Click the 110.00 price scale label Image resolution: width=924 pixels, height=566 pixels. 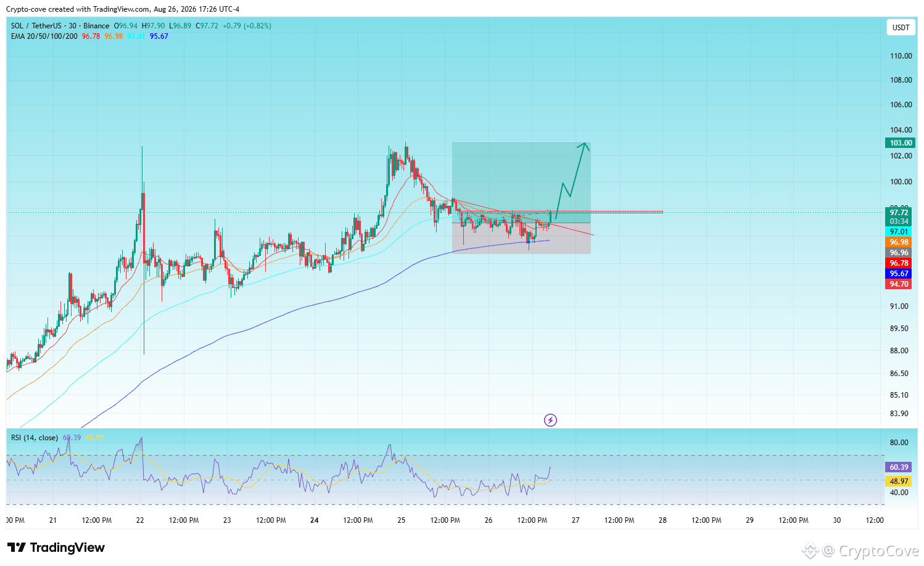[901, 56]
